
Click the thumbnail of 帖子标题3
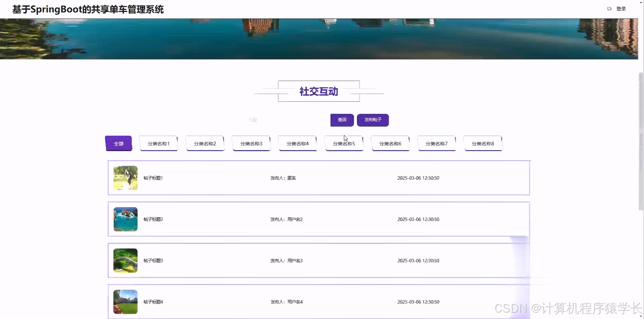coord(125,260)
